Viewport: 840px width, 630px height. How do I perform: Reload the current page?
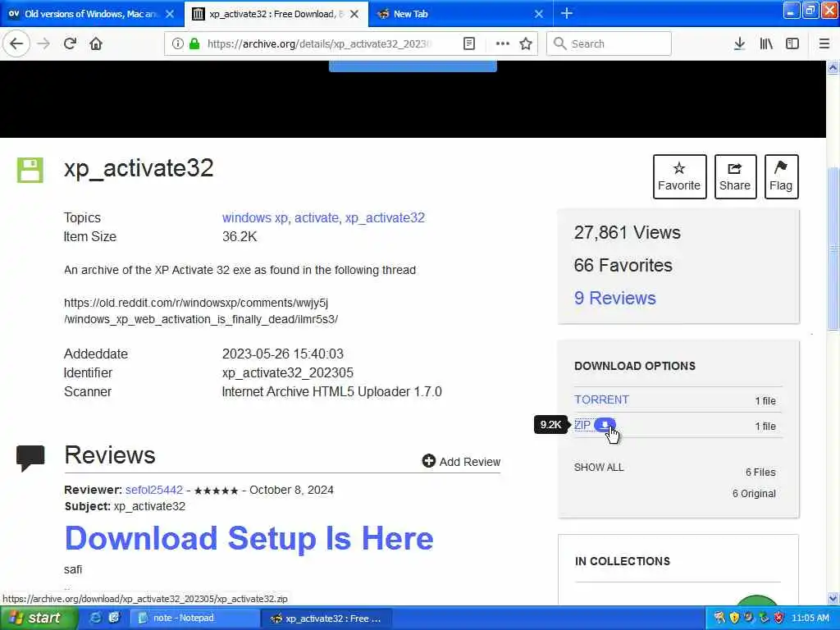point(71,43)
